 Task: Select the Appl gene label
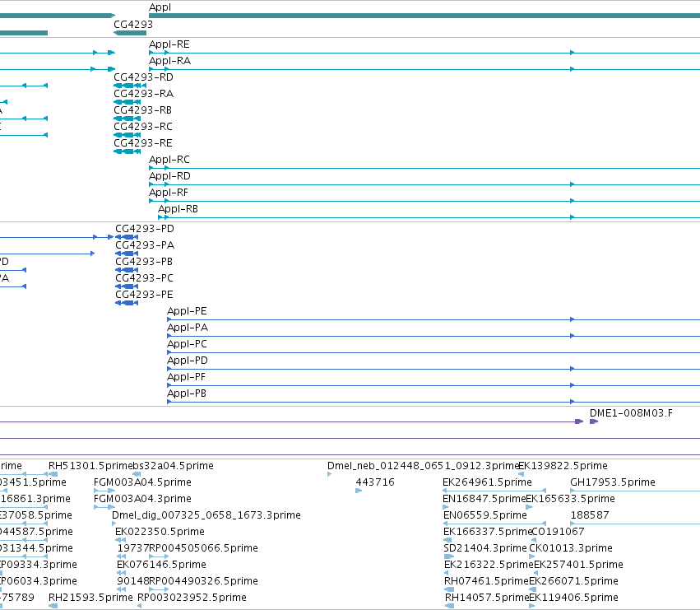point(160,7)
